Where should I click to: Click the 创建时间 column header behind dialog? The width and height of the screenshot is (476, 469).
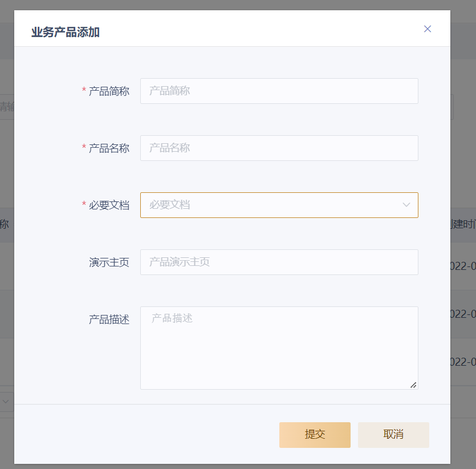(x=463, y=225)
